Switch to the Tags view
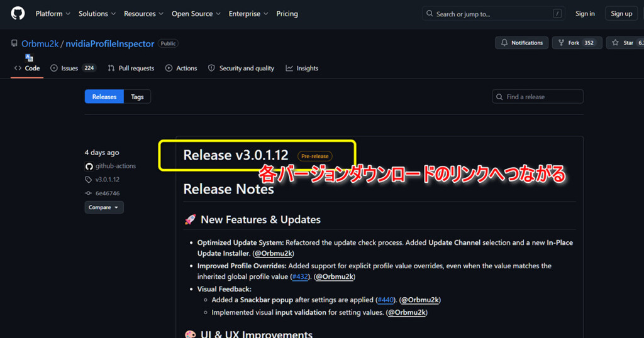Viewport: 644px width, 338px height. (x=137, y=96)
